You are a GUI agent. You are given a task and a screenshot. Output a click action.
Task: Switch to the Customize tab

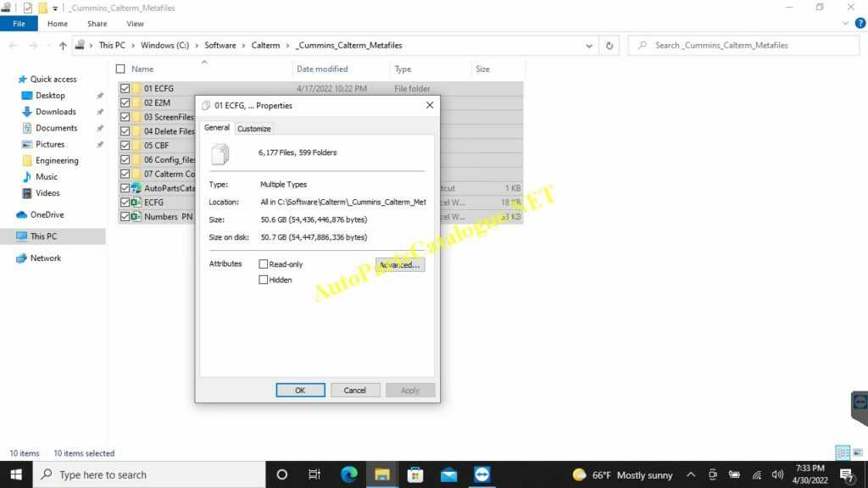tap(253, 128)
